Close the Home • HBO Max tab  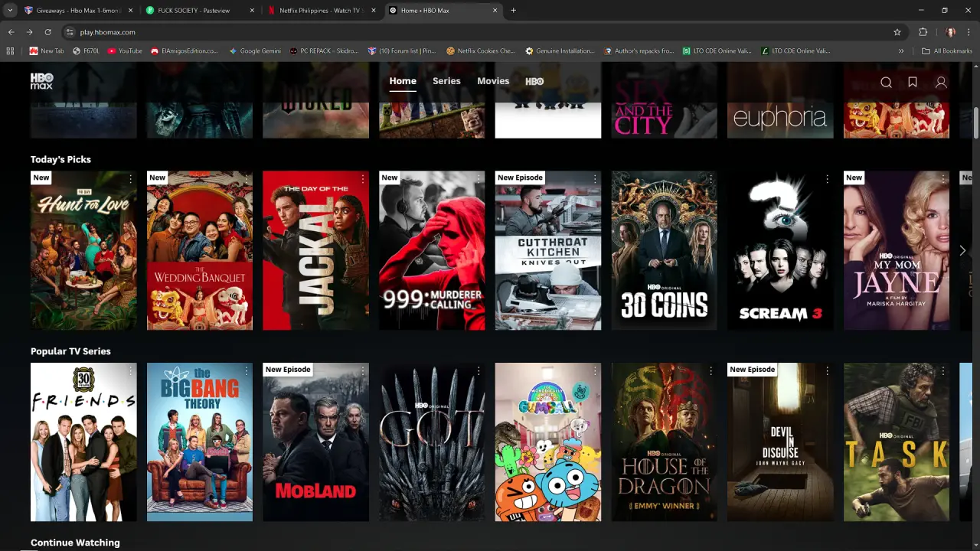point(495,11)
